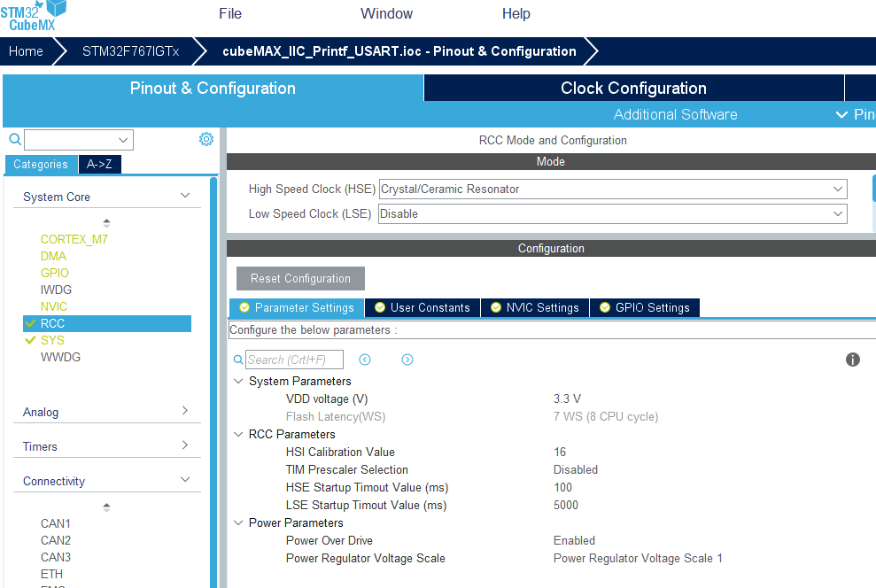
Task: Select GPIO in System Core
Action: point(54,273)
